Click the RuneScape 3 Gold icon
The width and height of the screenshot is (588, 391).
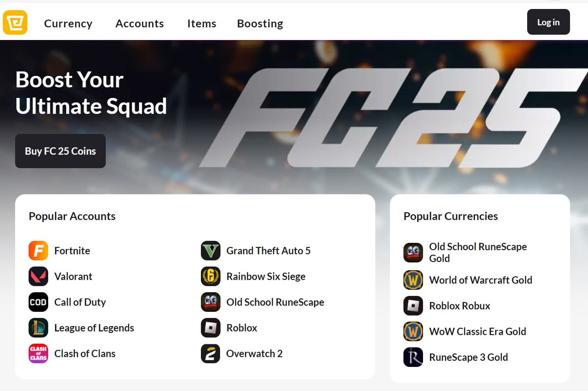pyautogui.click(x=413, y=357)
